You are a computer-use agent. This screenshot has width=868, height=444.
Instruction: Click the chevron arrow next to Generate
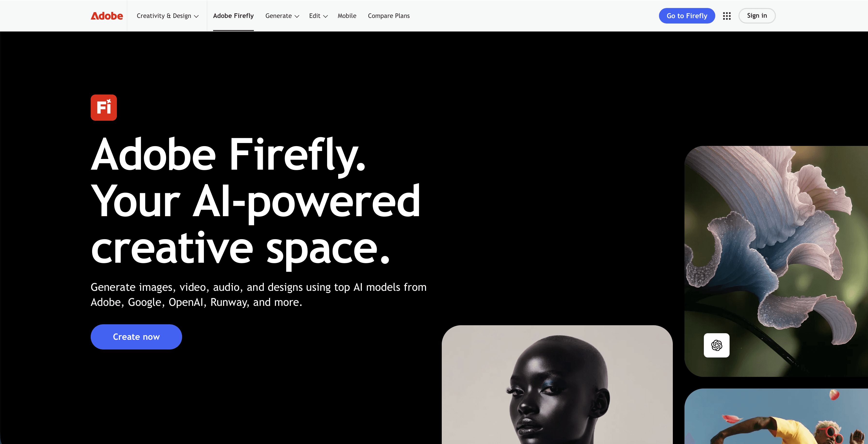point(297,16)
